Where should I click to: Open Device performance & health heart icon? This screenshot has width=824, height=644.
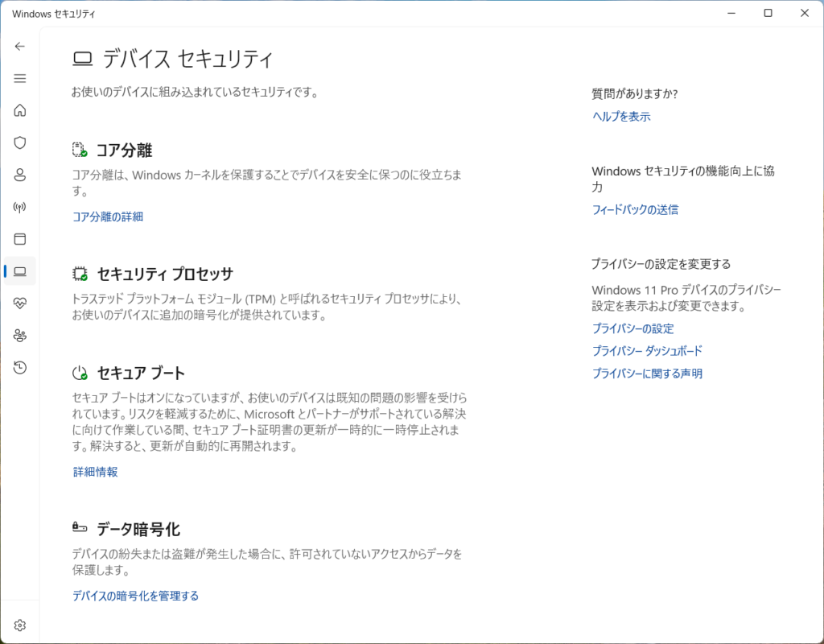(20, 303)
